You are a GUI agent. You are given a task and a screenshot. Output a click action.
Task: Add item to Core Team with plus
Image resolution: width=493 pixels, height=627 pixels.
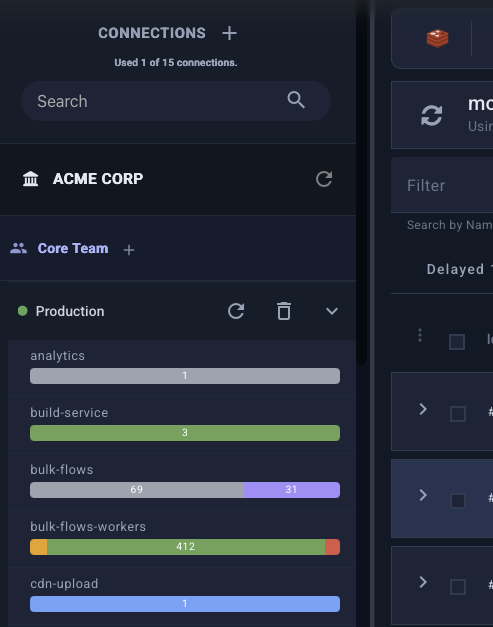129,250
